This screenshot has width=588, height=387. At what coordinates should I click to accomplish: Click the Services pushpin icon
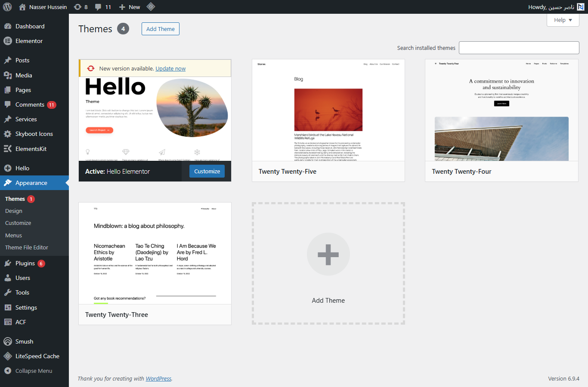pos(8,119)
